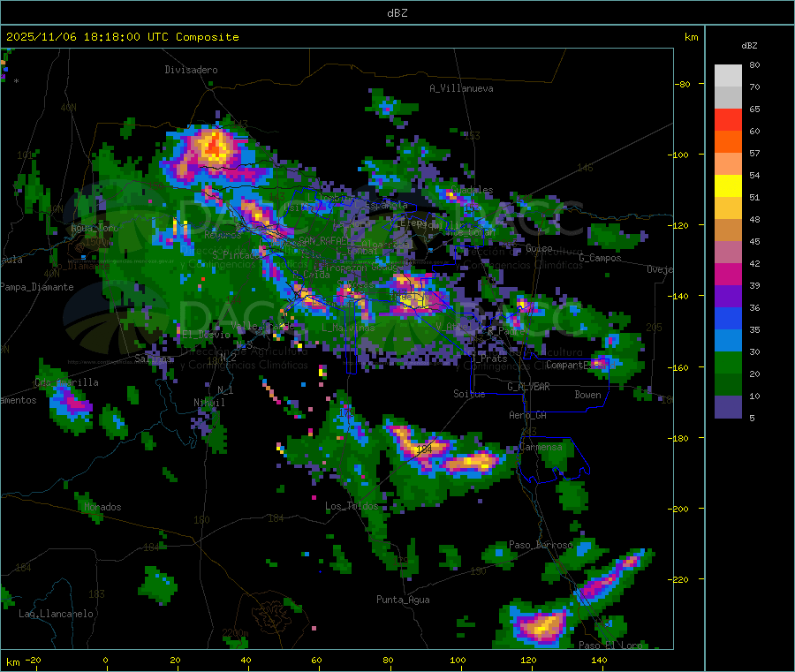Click the 'Divisadero' map label

point(191,70)
